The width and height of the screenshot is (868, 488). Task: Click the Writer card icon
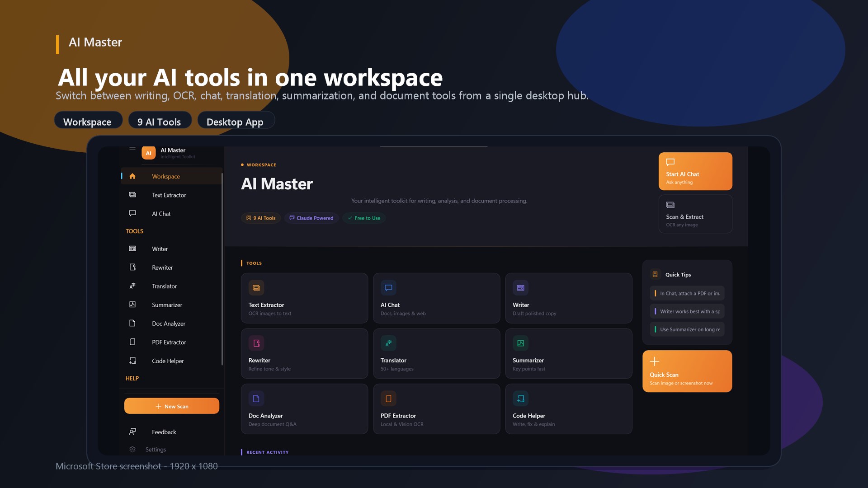520,288
